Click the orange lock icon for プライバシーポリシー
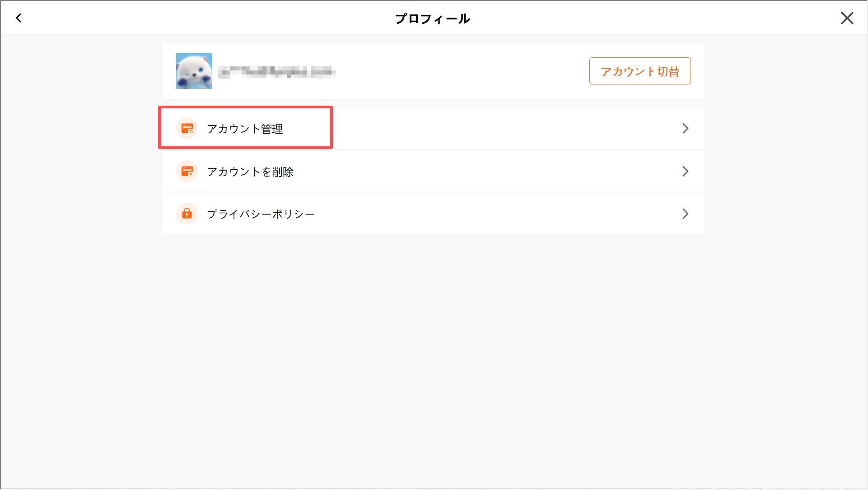 click(x=187, y=214)
